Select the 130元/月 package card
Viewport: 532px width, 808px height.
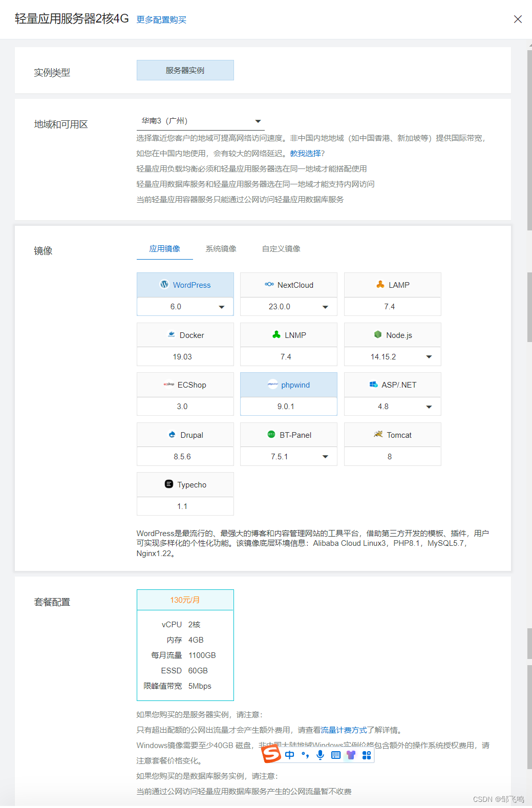(185, 645)
